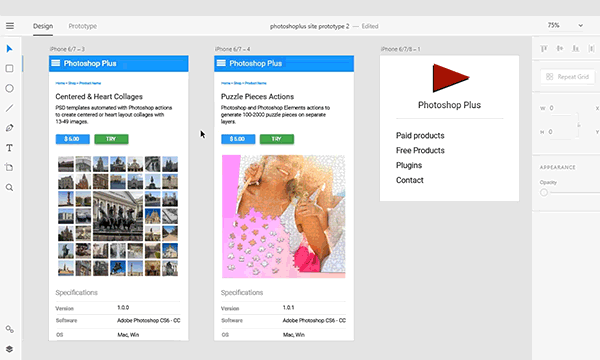Open the main hamburger menu at top left

pyautogui.click(x=10, y=26)
